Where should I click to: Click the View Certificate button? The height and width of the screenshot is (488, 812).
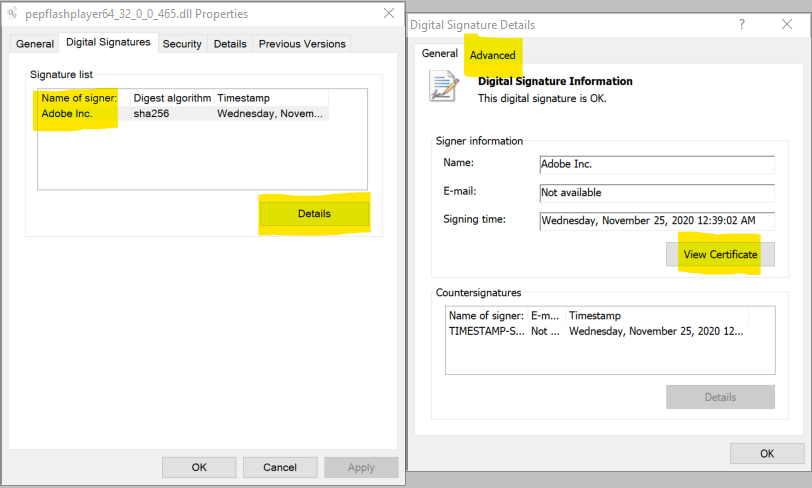pos(720,255)
